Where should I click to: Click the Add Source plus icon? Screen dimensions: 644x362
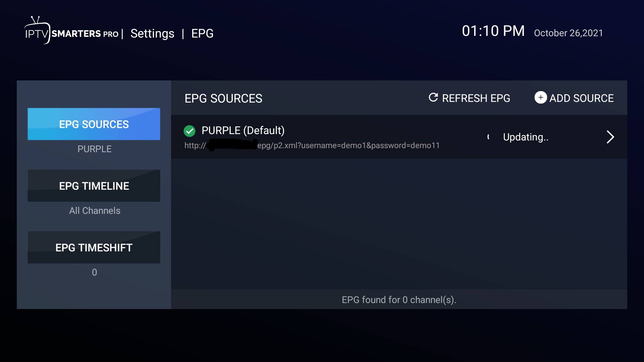click(540, 98)
